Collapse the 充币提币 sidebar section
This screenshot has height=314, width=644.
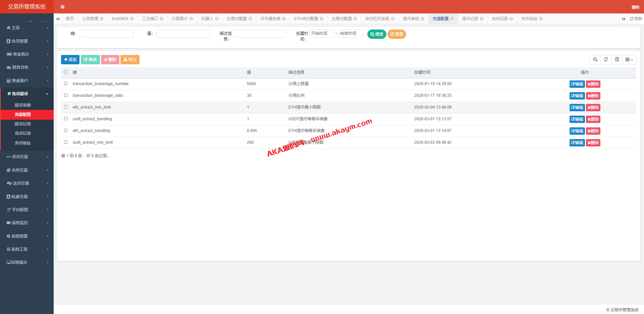(x=27, y=94)
